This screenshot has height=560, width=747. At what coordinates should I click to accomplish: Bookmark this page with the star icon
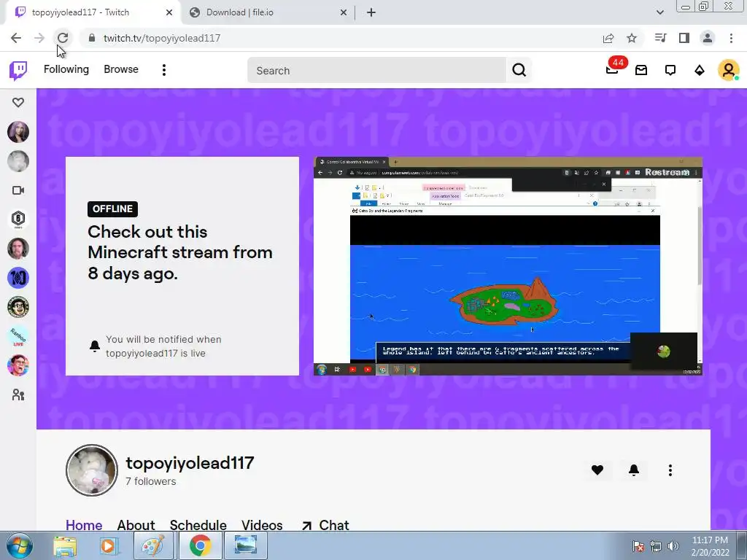click(x=632, y=38)
